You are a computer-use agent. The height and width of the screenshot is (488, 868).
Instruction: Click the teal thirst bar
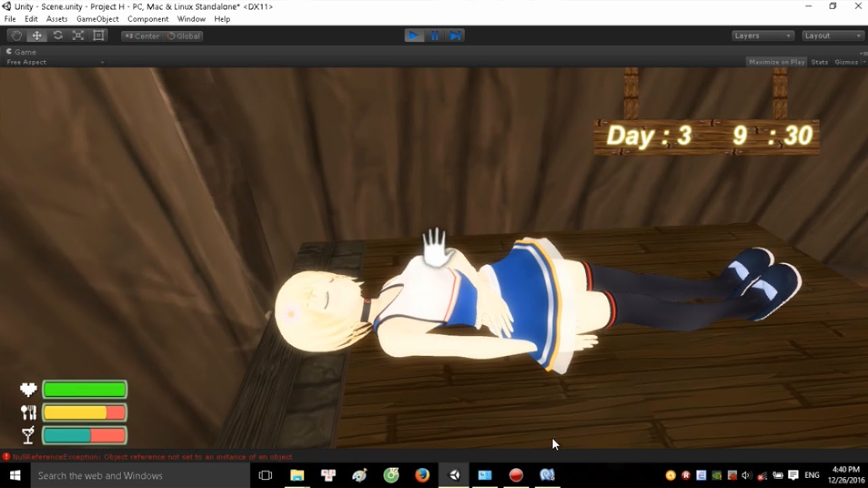[85, 435]
